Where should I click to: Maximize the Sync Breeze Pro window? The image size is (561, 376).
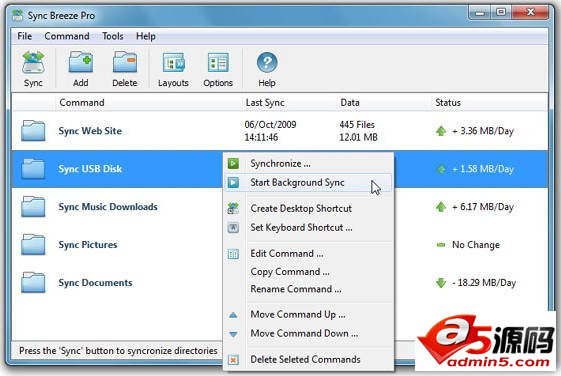[x=501, y=13]
